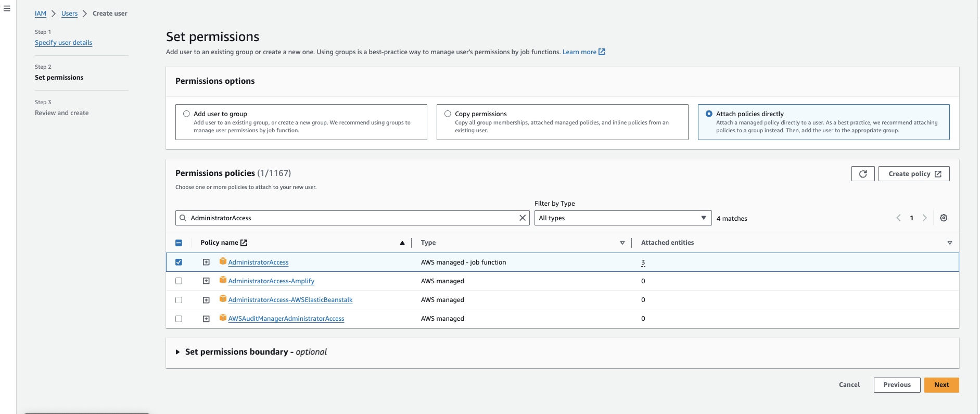Expand the AdministratorAccess-Amplify policy details

click(206, 281)
